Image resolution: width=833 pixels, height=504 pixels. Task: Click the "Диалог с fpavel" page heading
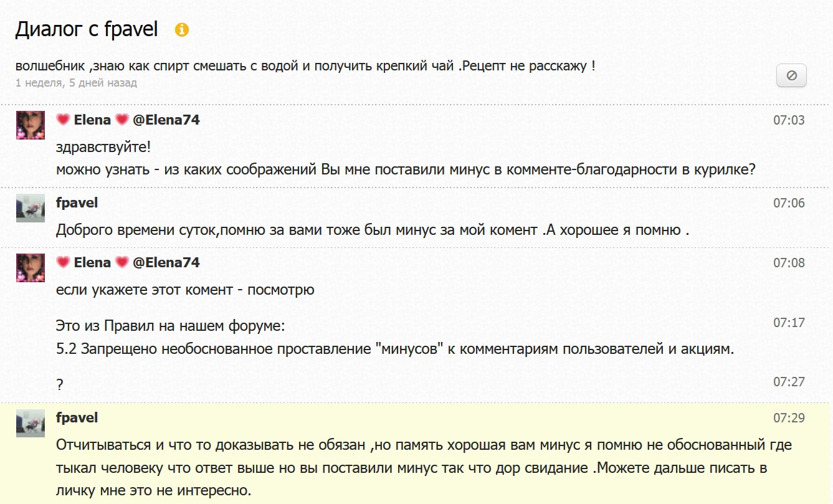87,29
